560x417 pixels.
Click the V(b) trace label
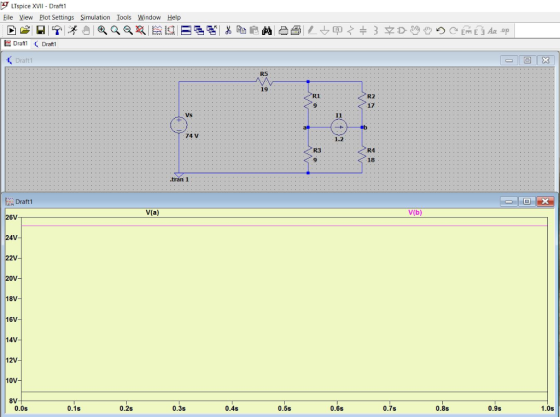click(x=415, y=212)
